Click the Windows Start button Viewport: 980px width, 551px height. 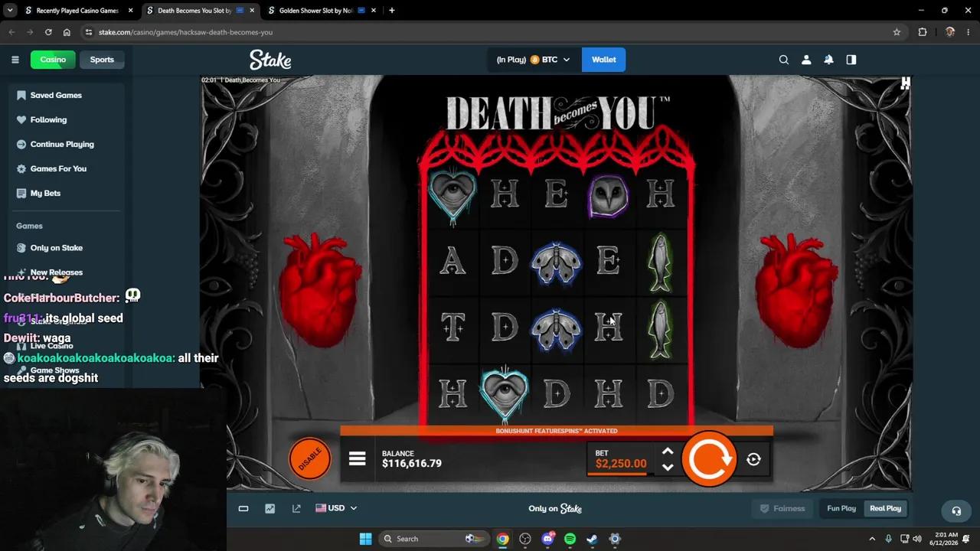tap(365, 539)
